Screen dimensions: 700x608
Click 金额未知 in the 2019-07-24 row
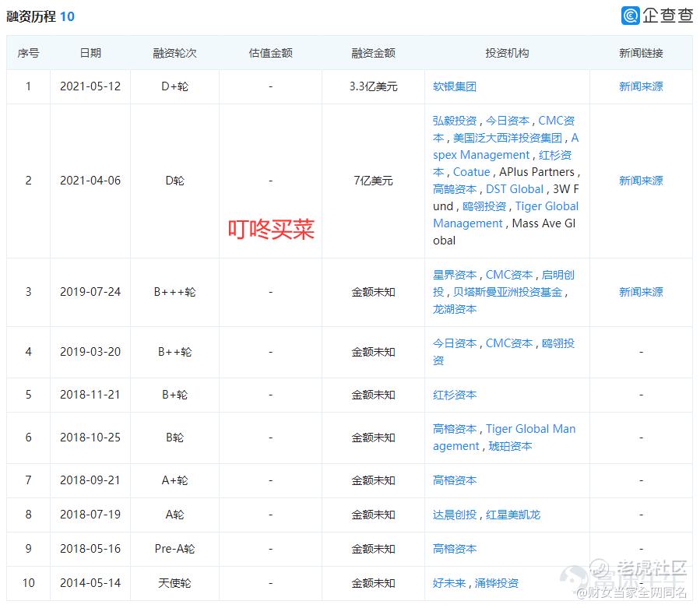point(373,292)
